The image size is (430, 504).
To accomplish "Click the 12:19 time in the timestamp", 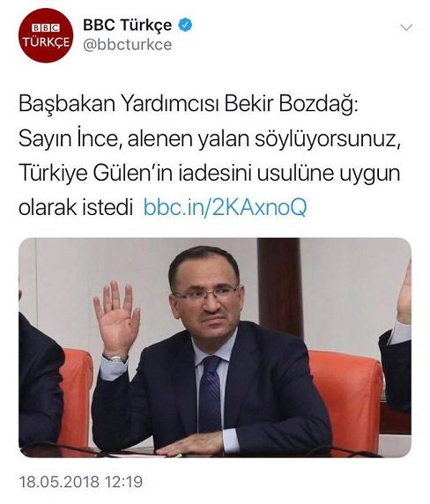I will pos(123,482).
